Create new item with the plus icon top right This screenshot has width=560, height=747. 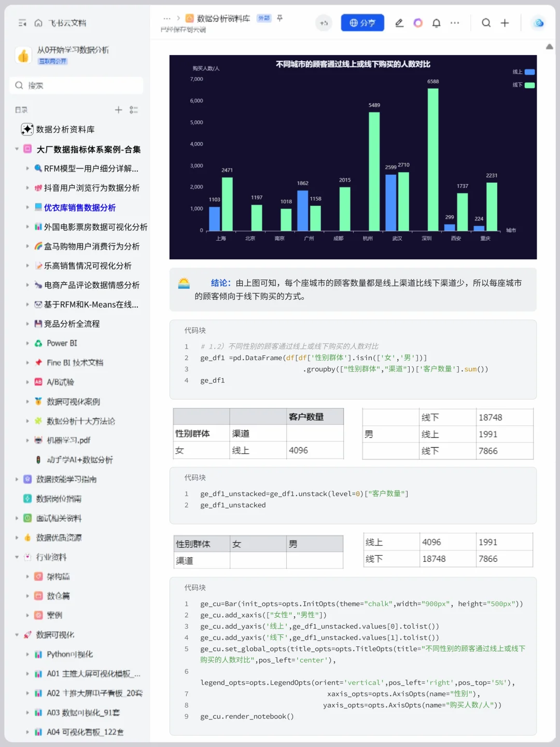point(505,23)
